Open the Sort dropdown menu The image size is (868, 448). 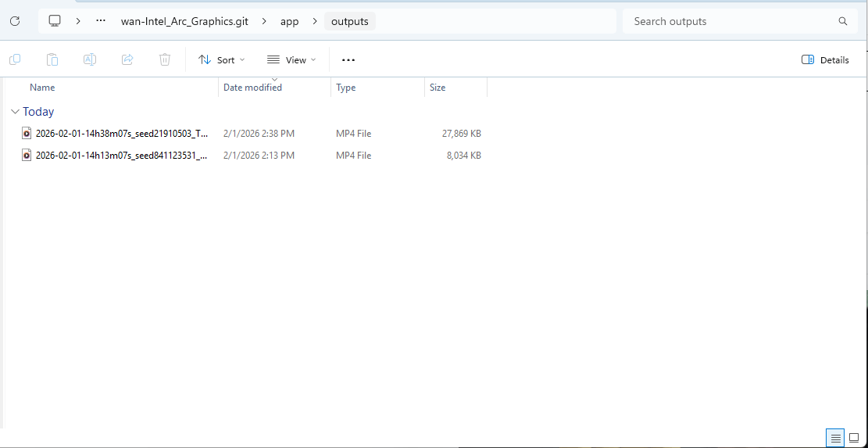point(221,59)
